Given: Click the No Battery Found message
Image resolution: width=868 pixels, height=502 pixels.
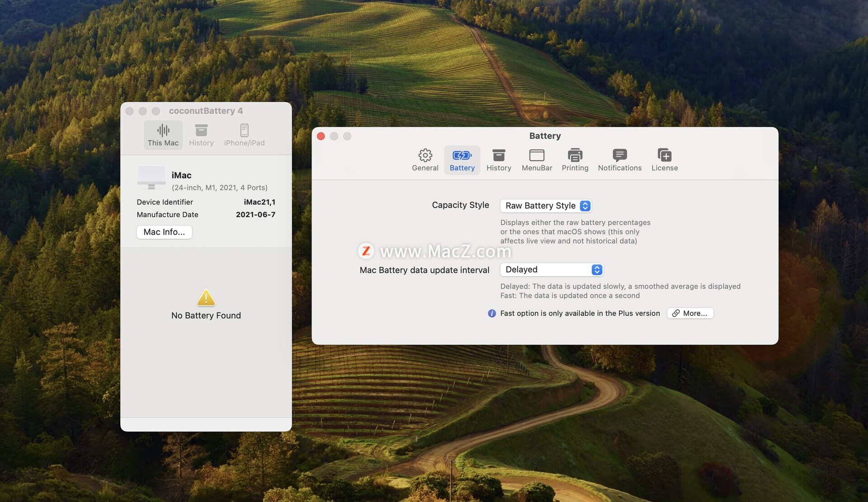Looking at the screenshot, I should tap(206, 316).
